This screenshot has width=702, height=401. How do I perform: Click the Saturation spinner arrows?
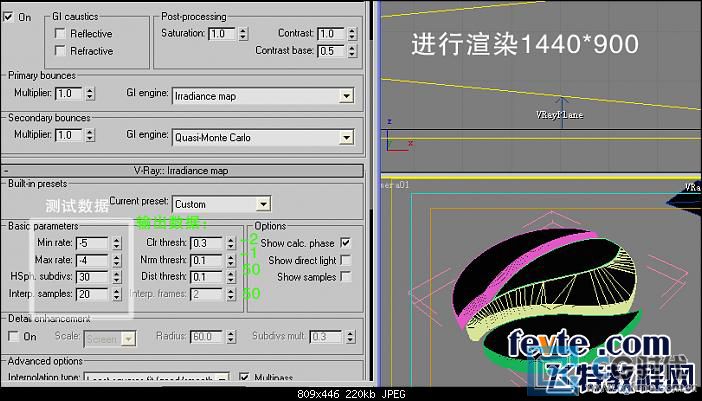(243, 34)
